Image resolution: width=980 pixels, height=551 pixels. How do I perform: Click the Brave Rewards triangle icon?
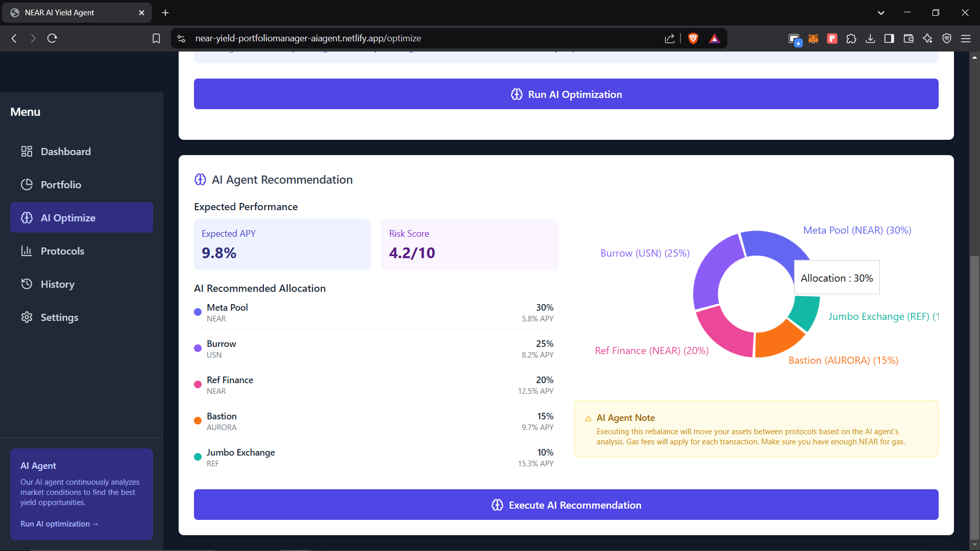(714, 38)
